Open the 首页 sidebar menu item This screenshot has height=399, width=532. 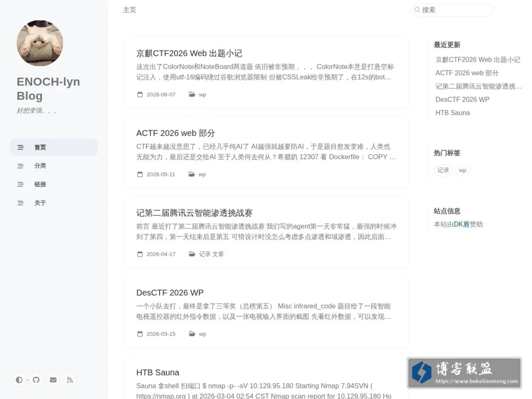54,147
